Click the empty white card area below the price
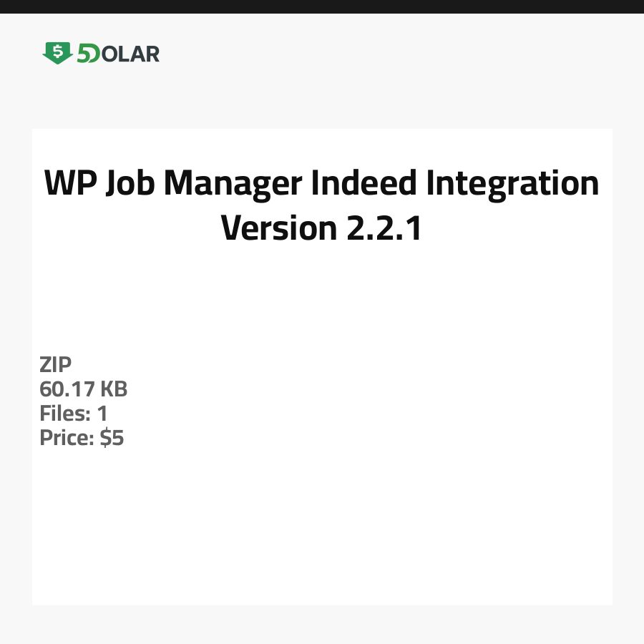 pos(322,530)
